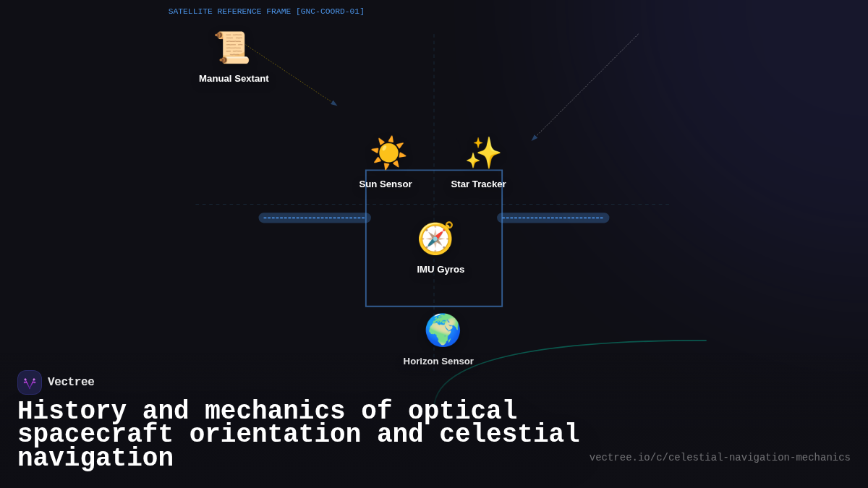
Task: Select the Horizon Sensor earth icon
Action: point(443,330)
